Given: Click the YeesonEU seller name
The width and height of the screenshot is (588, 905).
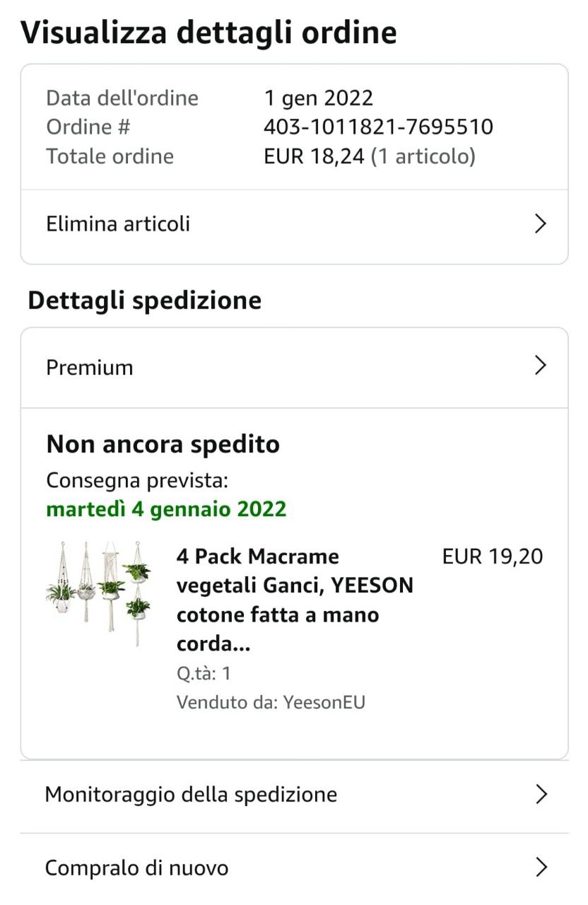Looking at the screenshot, I should click(324, 702).
